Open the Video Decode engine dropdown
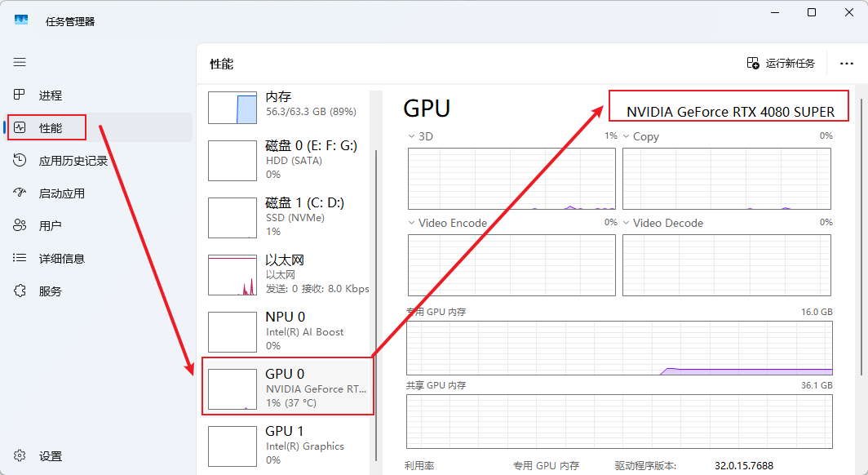 coord(626,223)
